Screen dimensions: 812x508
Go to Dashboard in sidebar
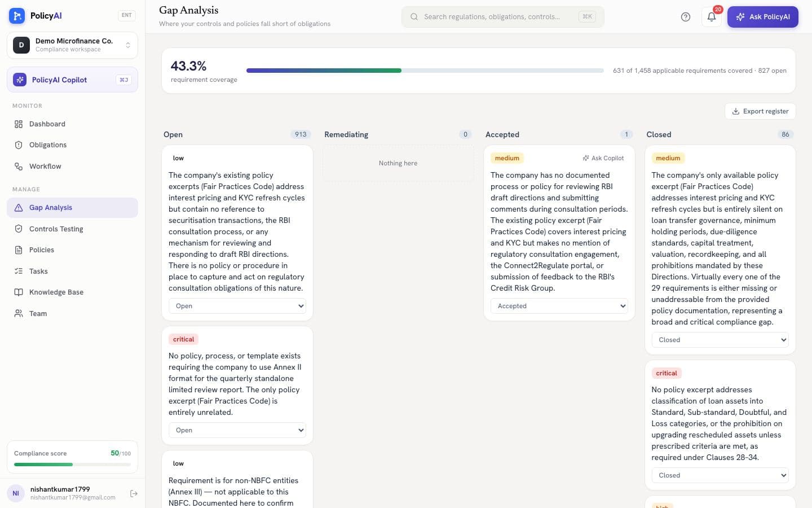click(x=72, y=124)
